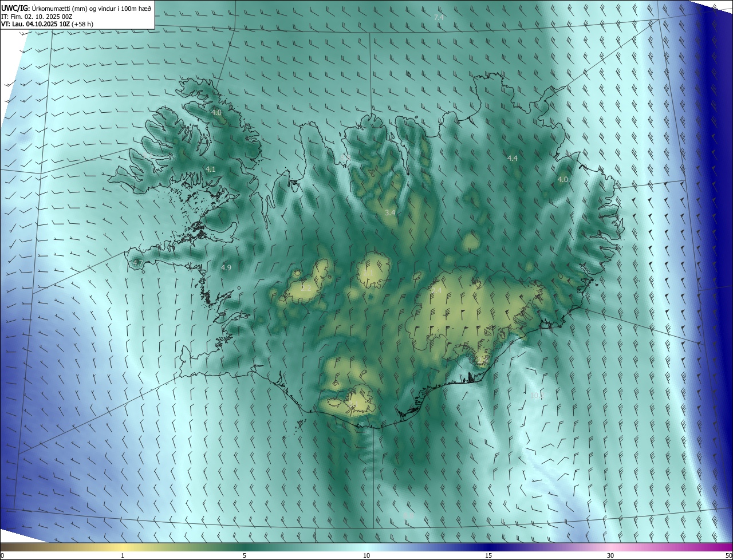733x560 pixels.
Task: Click the colorbar tick label 15
Action: [x=488, y=556]
